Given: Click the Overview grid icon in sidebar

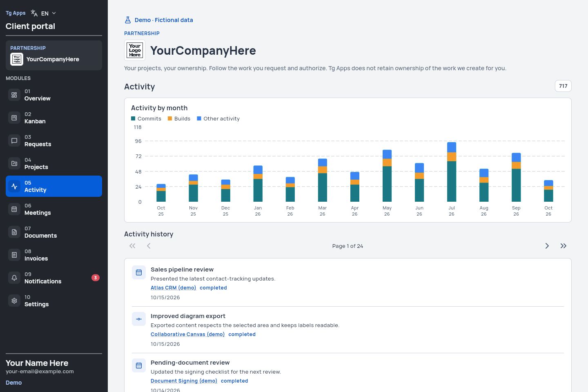Looking at the screenshot, I should coord(14,95).
